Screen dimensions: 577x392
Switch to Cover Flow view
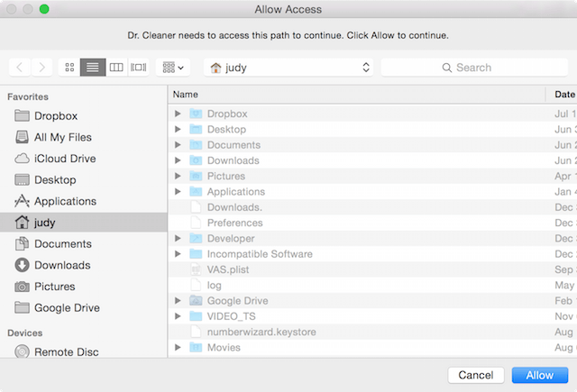tap(138, 68)
